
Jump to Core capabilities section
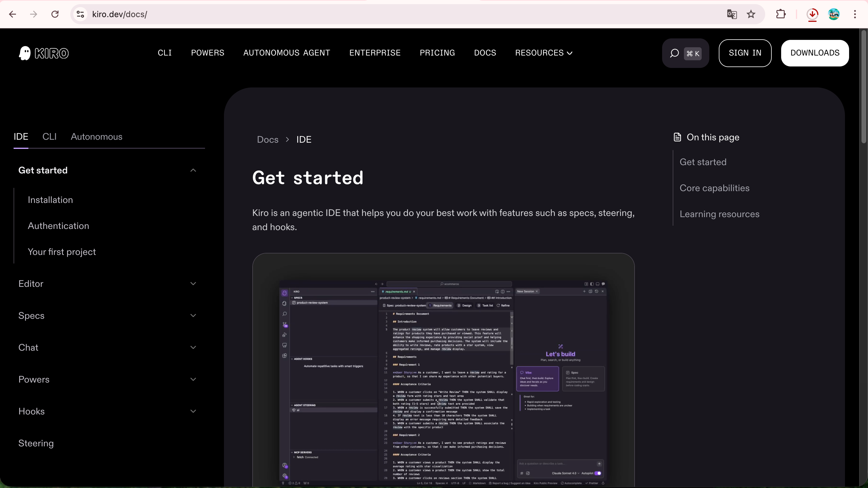714,188
